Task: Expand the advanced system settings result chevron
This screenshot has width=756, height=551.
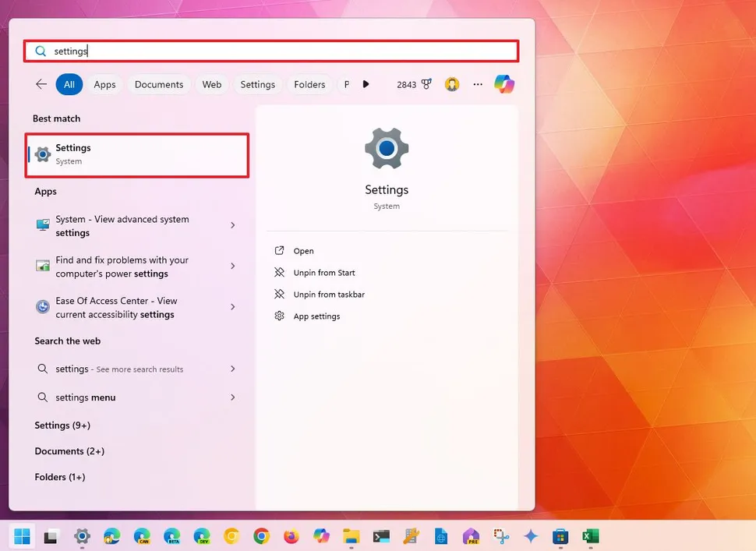Action: coord(232,226)
